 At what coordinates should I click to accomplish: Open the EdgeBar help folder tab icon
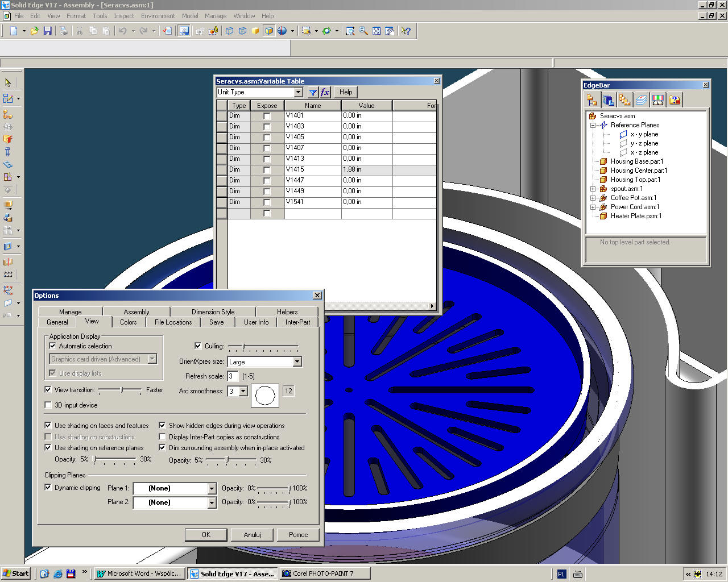[675, 100]
